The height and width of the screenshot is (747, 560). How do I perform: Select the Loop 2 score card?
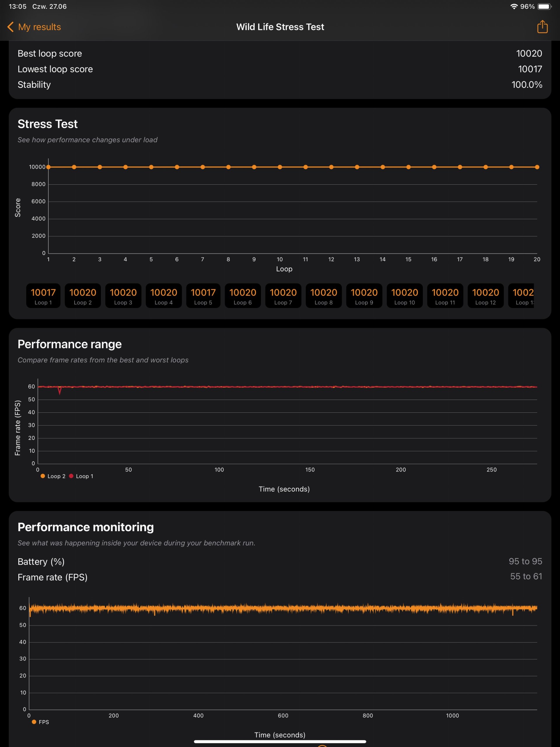(x=83, y=295)
